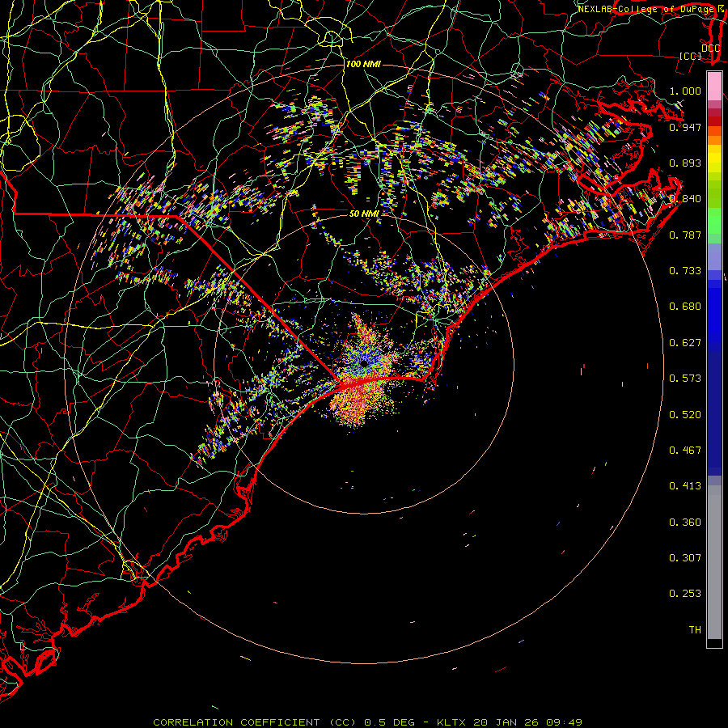Image resolution: width=728 pixels, height=728 pixels.
Task: Click the 09:49 timestamp text
Action: tap(562, 722)
